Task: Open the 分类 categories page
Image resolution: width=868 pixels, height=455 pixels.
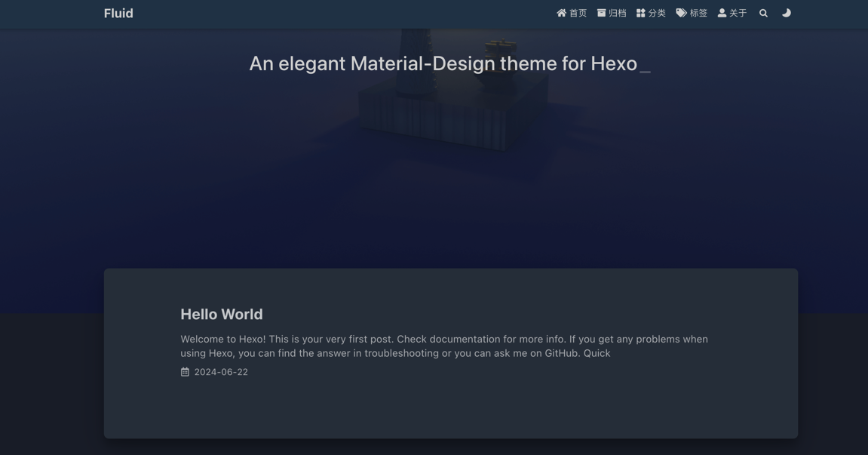Action: [x=656, y=13]
